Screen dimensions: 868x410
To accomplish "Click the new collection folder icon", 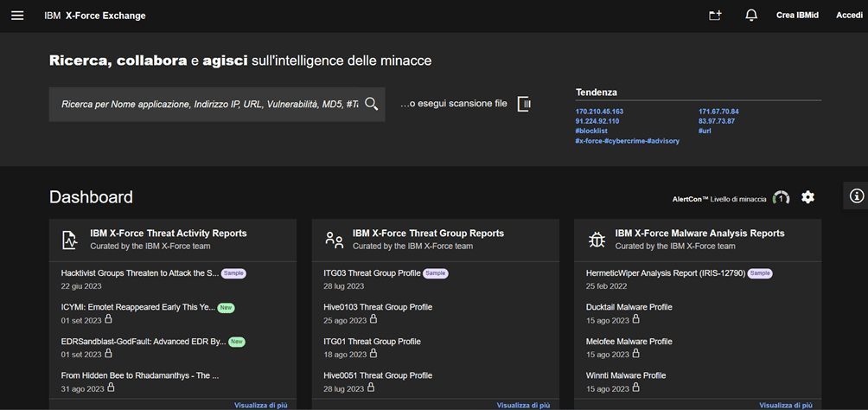I will point(716,16).
